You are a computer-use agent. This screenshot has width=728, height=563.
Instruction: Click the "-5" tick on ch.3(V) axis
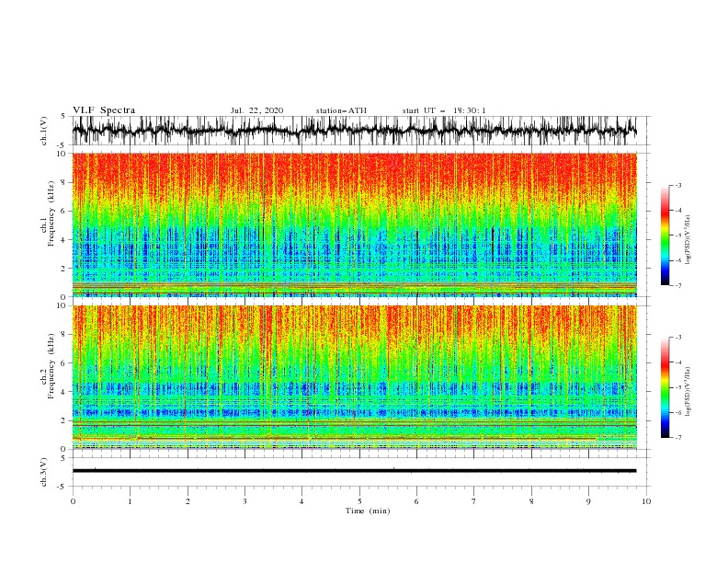[63, 487]
